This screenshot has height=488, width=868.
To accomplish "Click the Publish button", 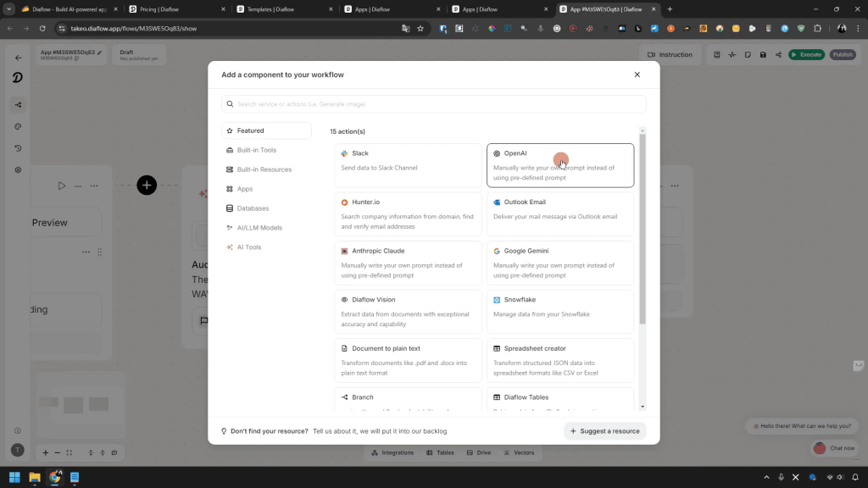I will tap(843, 54).
